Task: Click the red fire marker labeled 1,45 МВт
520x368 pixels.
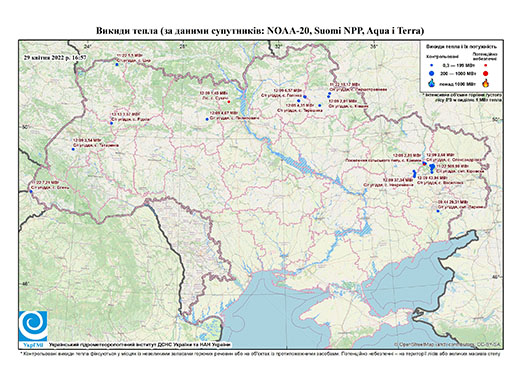Action: (x=229, y=101)
